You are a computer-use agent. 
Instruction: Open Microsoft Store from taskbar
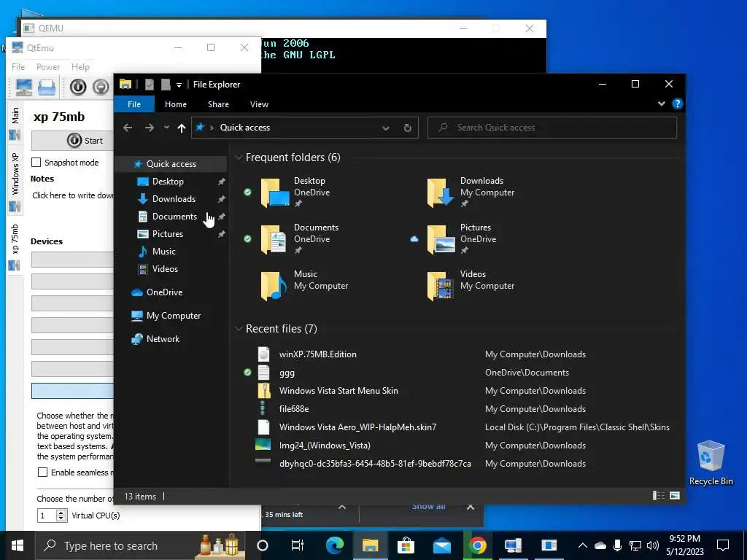[x=406, y=545]
